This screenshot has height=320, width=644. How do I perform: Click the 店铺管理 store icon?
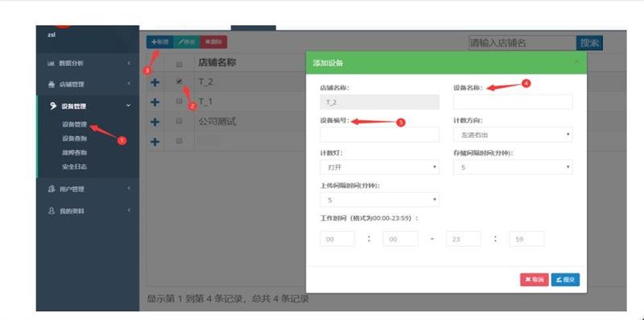click(52, 85)
